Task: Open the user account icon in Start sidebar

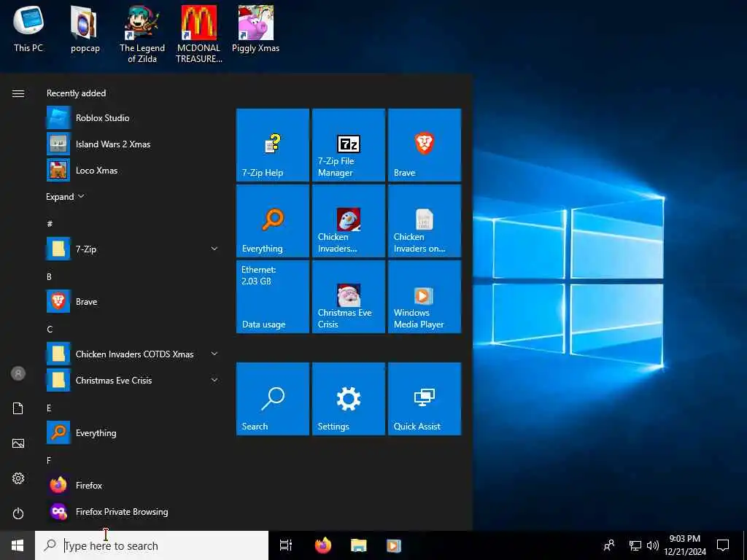Action: pyautogui.click(x=18, y=373)
